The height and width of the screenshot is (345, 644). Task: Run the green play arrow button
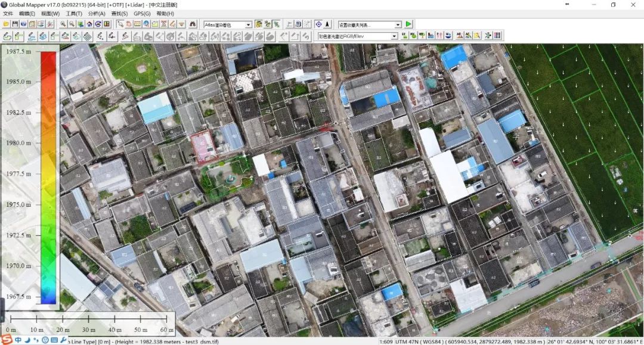[x=408, y=24]
